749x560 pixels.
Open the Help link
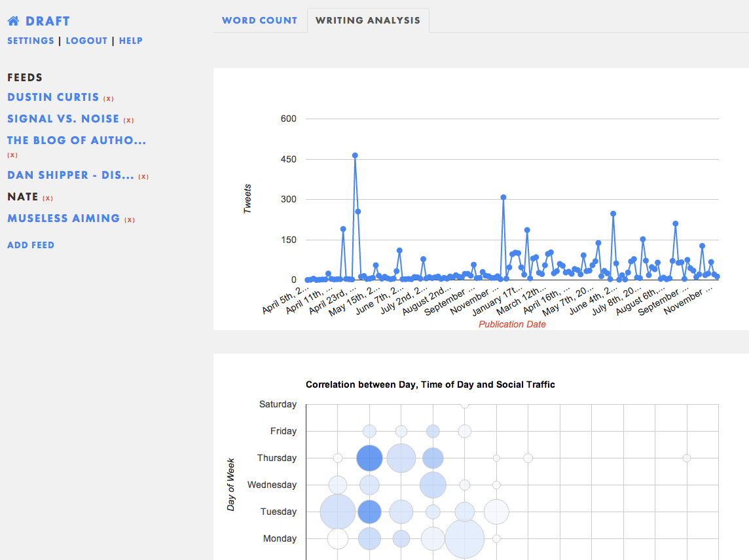pos(130,41)
